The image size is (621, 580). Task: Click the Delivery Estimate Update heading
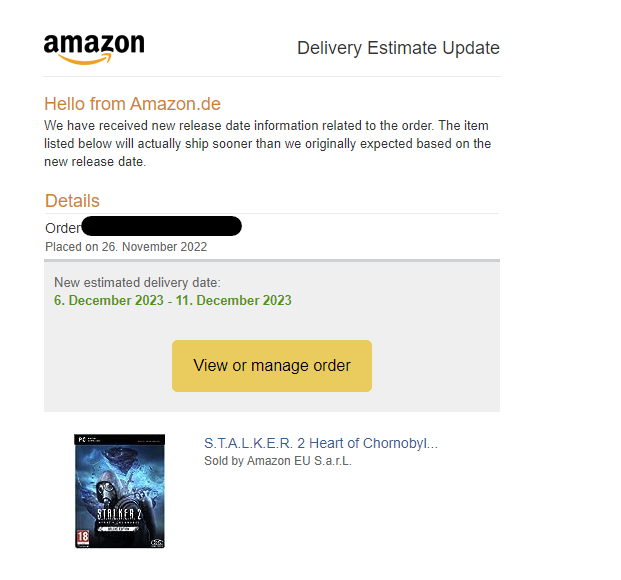click(398, 48)
